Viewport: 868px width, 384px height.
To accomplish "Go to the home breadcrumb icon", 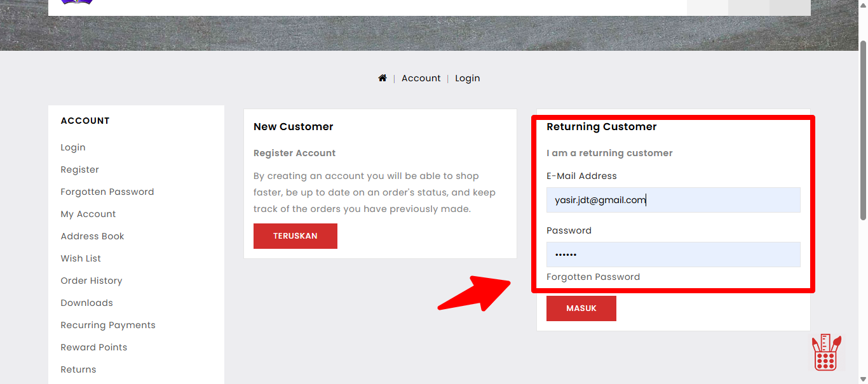I will 383,78.
